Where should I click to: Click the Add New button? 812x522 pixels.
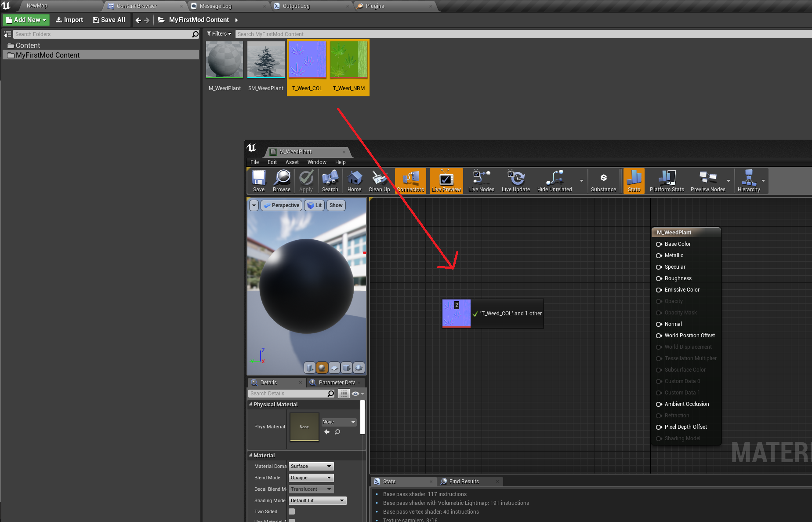tap(26, 20)
